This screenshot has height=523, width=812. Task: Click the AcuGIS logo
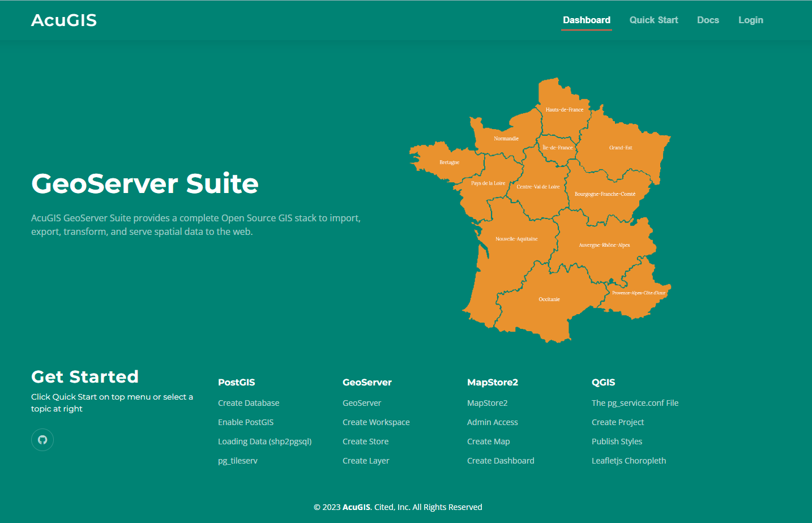click(64, 20)
